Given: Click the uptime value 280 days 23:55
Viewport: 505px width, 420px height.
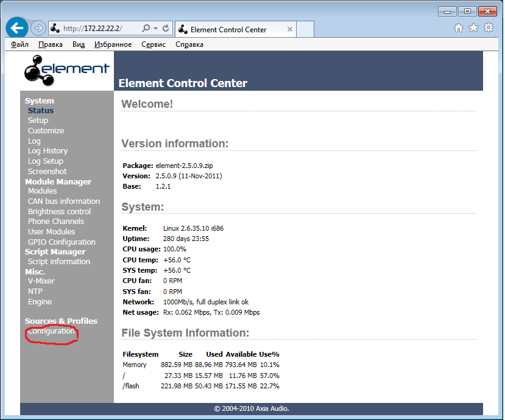Looking at the screenshot, I should pyautogui.click(x=186, y=239).
